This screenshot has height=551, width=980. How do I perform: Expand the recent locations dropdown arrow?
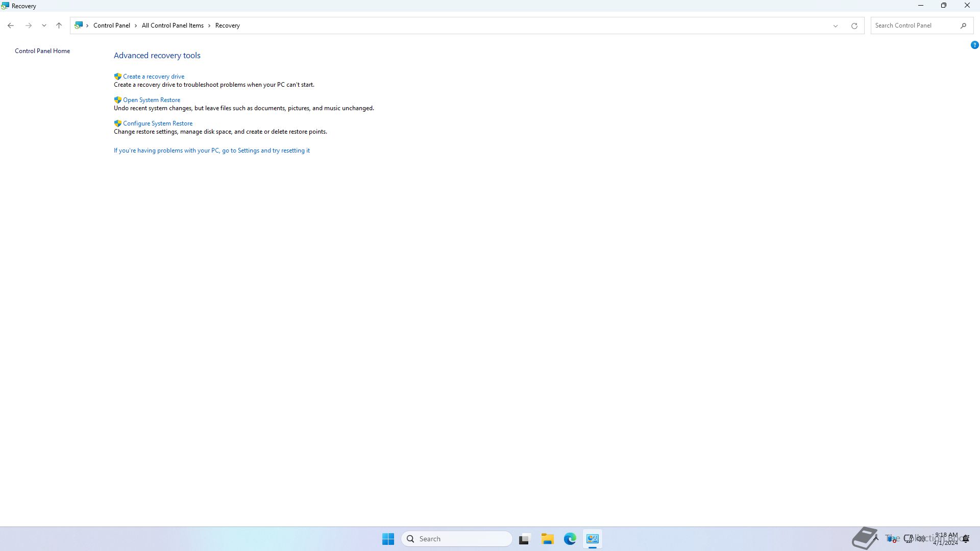coord(44,26)
